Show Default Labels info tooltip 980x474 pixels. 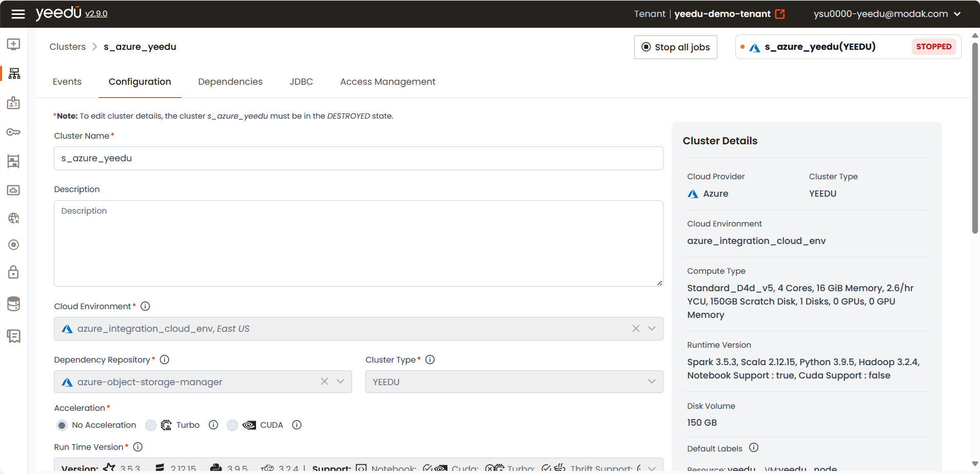pyautogui.click(x=754, y=447)
